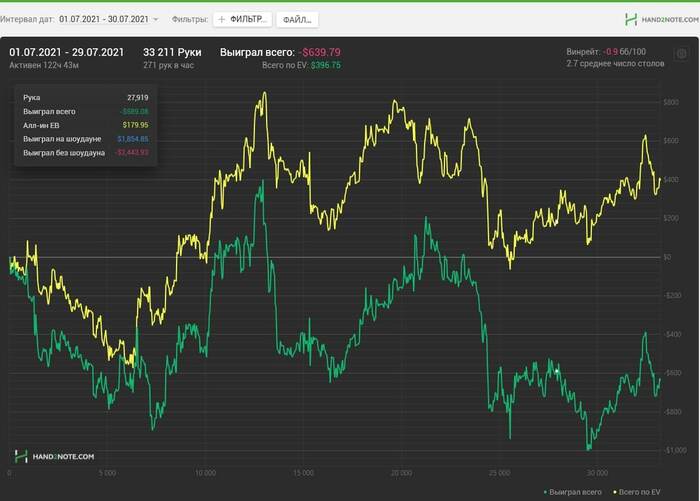
Task: Open chart settings gear icon
Action: click(682, 54)
